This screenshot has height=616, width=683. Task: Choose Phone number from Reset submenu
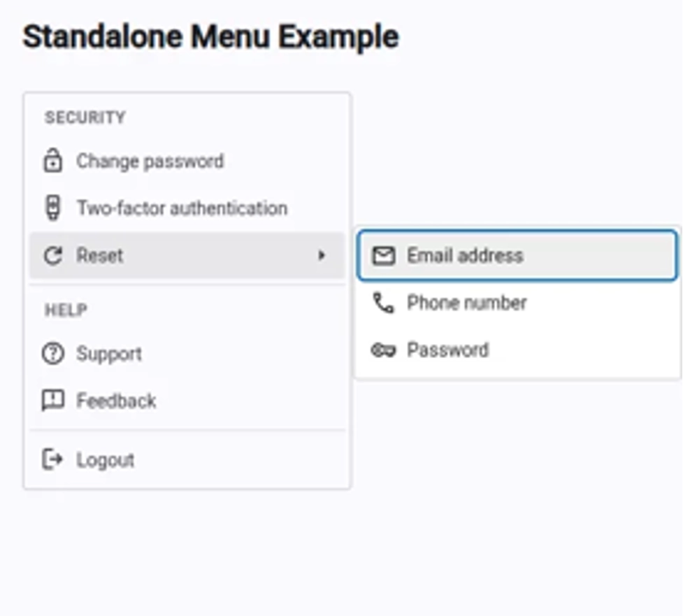pos(467,303)
